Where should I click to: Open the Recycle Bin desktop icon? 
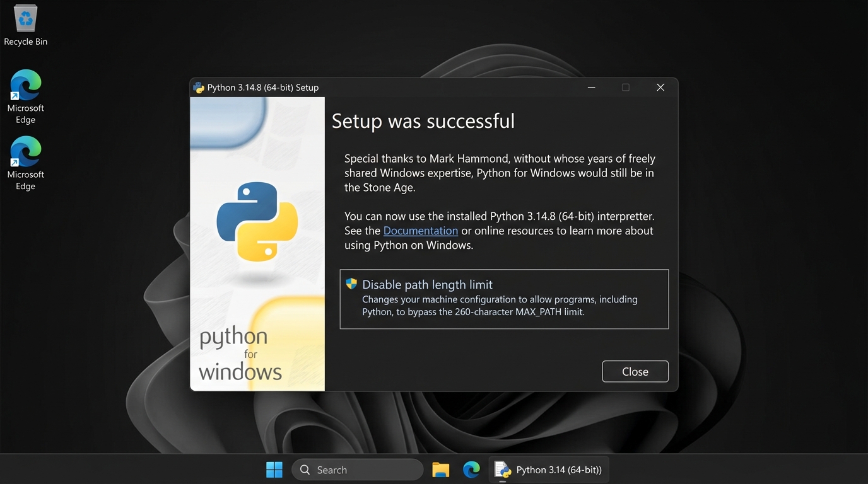pos(25,26)
